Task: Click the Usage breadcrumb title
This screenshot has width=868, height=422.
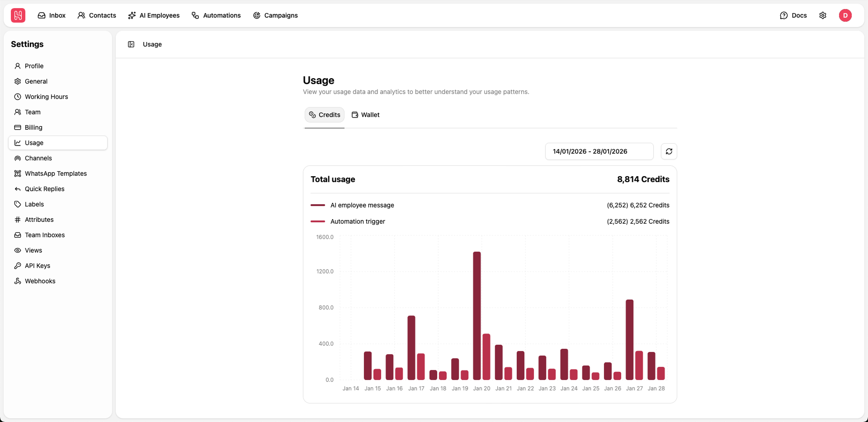Action: tap(152, 44)
